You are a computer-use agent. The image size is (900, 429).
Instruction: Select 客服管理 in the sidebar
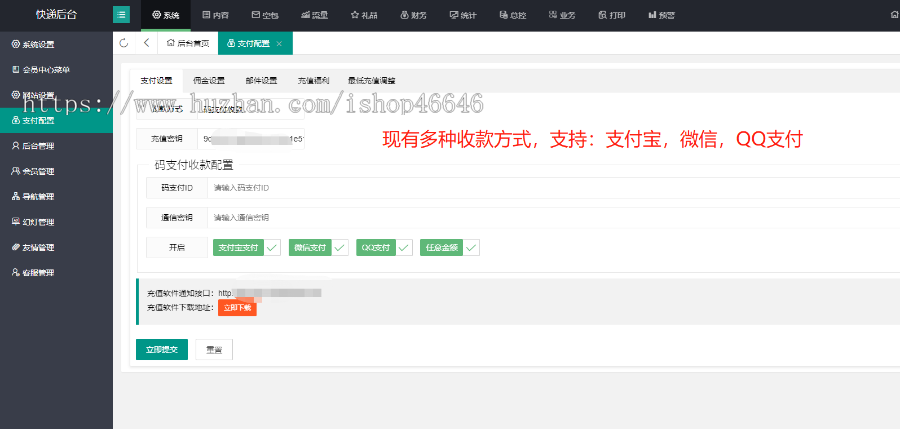[56, 273]
